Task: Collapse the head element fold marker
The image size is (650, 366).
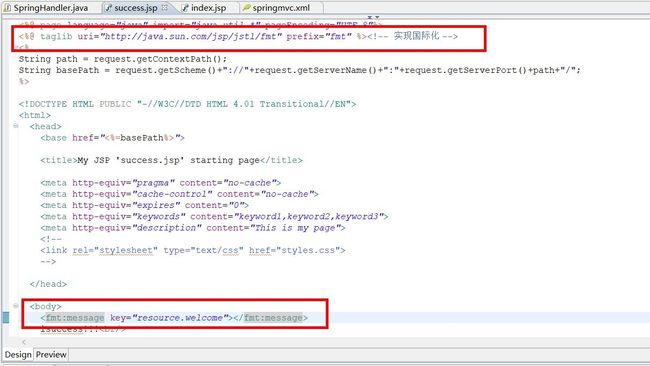Action: coord(16,126)
